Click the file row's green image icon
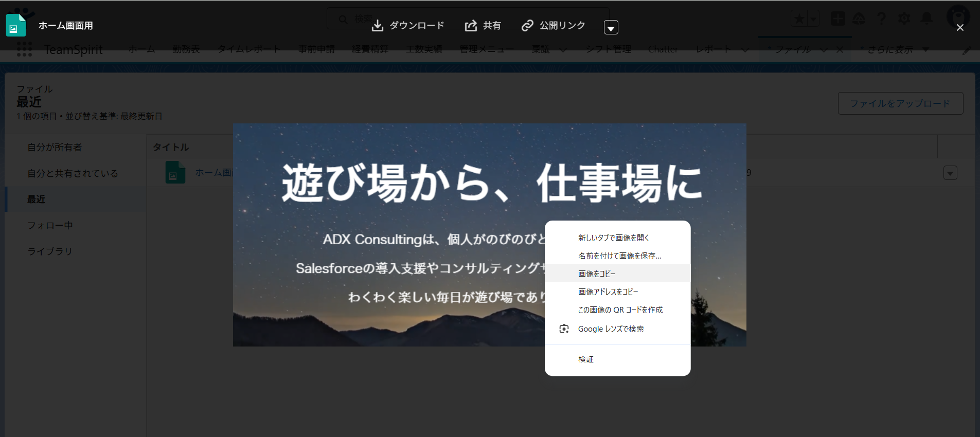 click(x=175, y=172)
